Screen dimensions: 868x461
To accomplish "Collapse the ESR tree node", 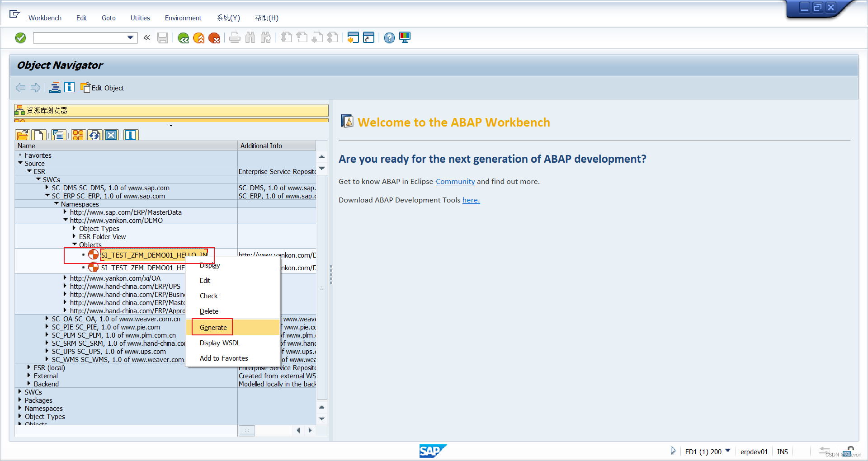I will 29,171.
